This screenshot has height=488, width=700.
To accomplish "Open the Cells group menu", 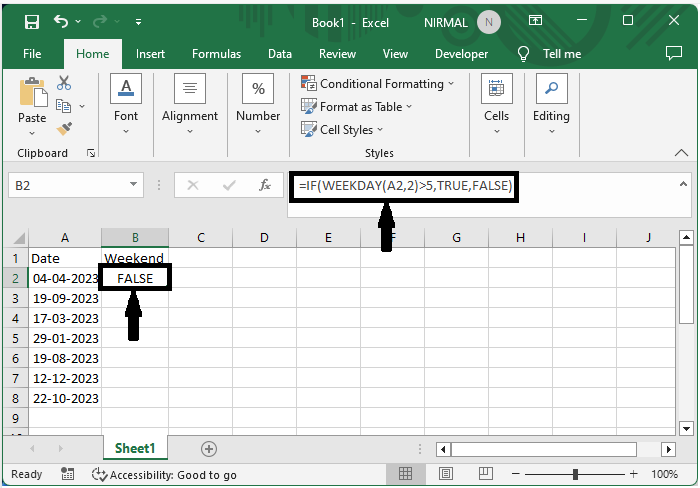I will [x=496, y=104].
